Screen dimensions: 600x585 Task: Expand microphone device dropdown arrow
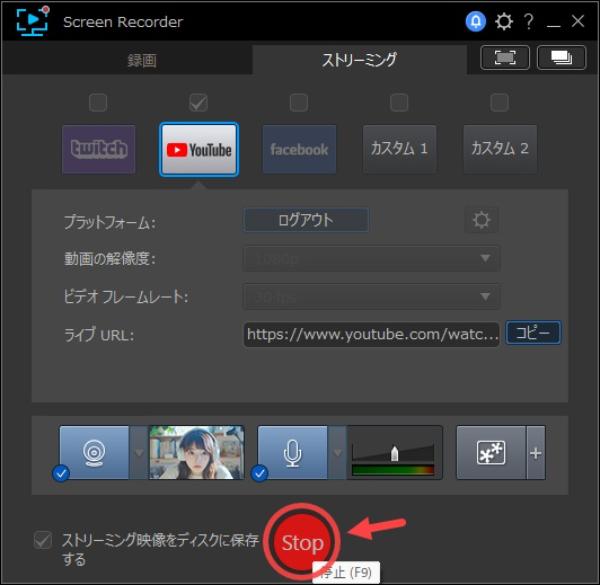[x=337, y=453]
